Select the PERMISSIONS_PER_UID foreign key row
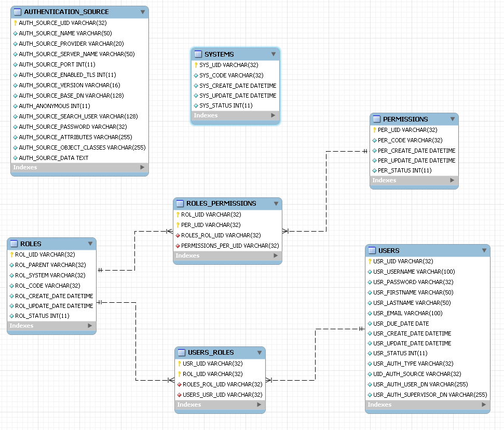 point(229,246)
